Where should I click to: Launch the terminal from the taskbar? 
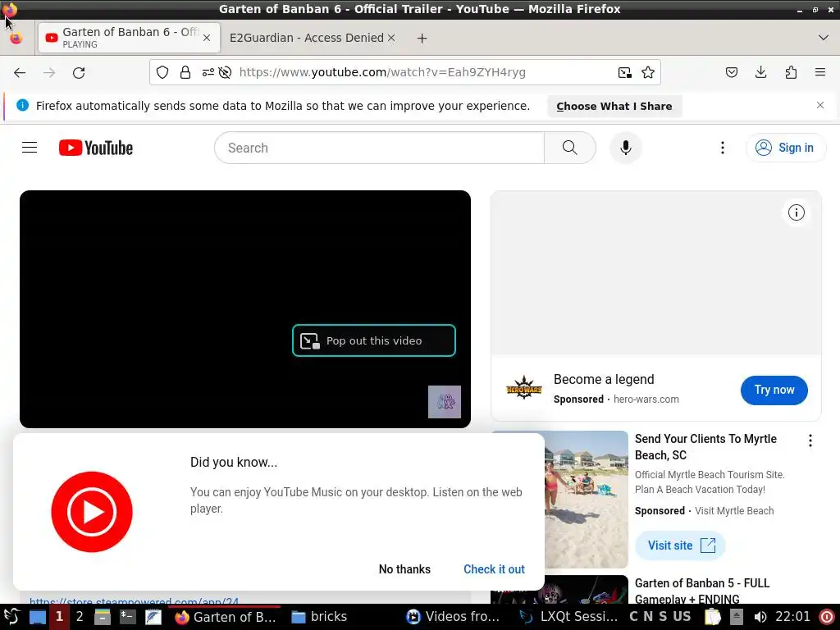point(127,617)
